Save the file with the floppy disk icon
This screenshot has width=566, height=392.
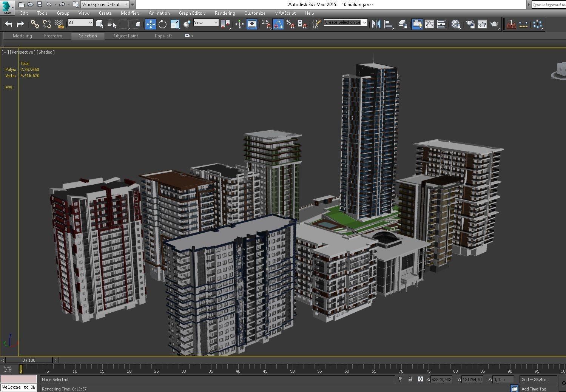[39, 5]
